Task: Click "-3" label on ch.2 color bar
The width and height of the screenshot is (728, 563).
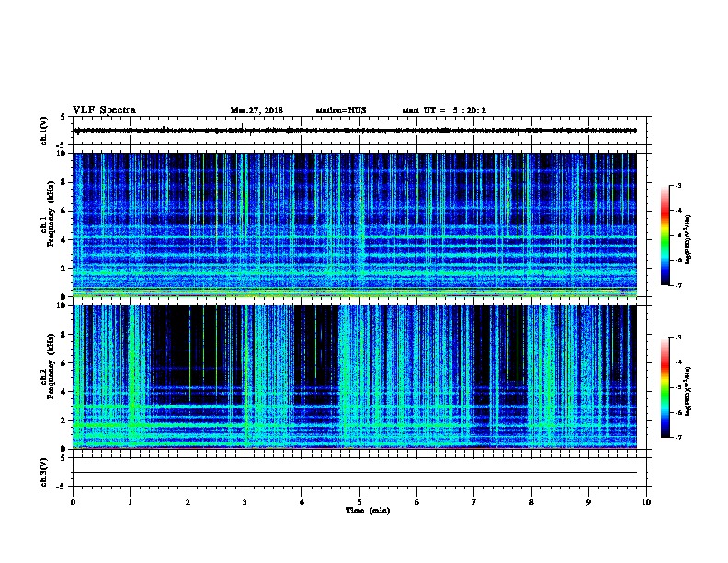Action: tap(677, 338)
